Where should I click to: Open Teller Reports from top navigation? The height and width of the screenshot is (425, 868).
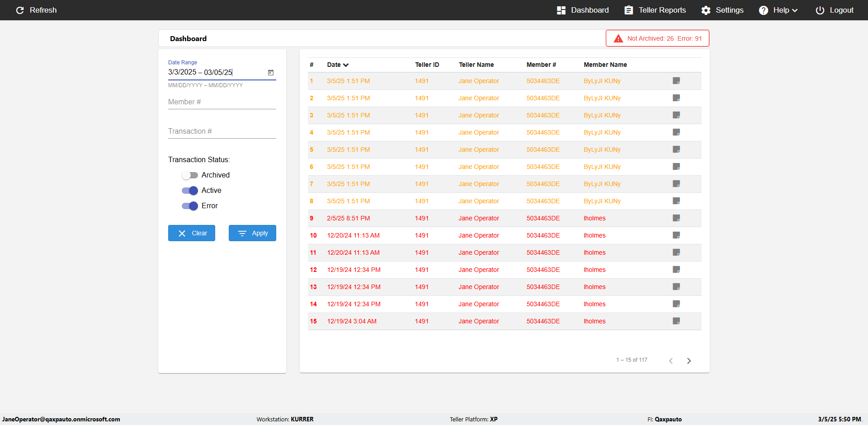(655, 10)
